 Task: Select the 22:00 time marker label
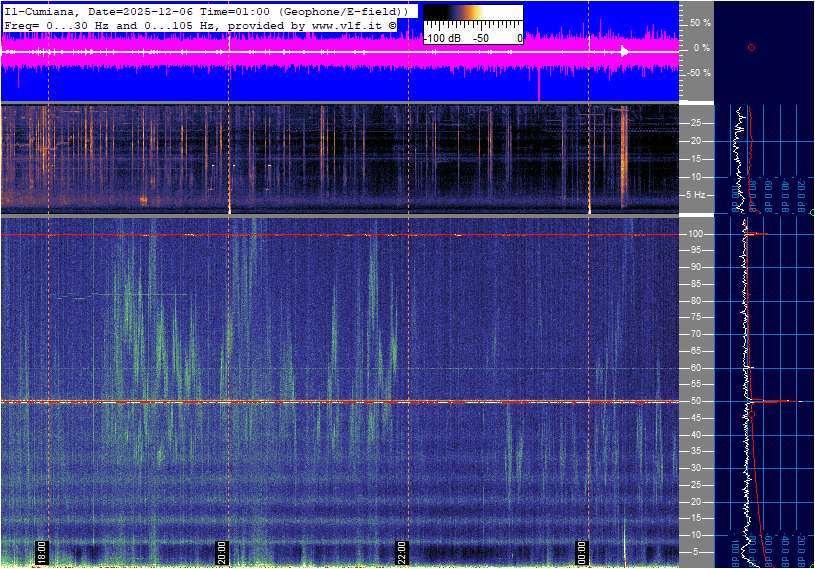pyautogui.click(x=401, y=549)
